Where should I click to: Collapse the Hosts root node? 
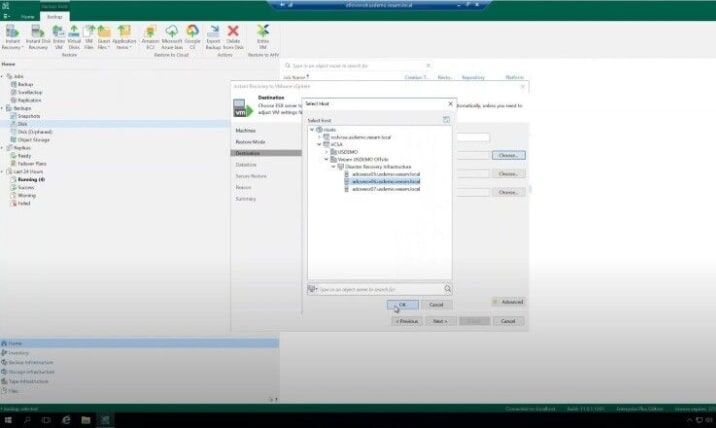point(312,130)
